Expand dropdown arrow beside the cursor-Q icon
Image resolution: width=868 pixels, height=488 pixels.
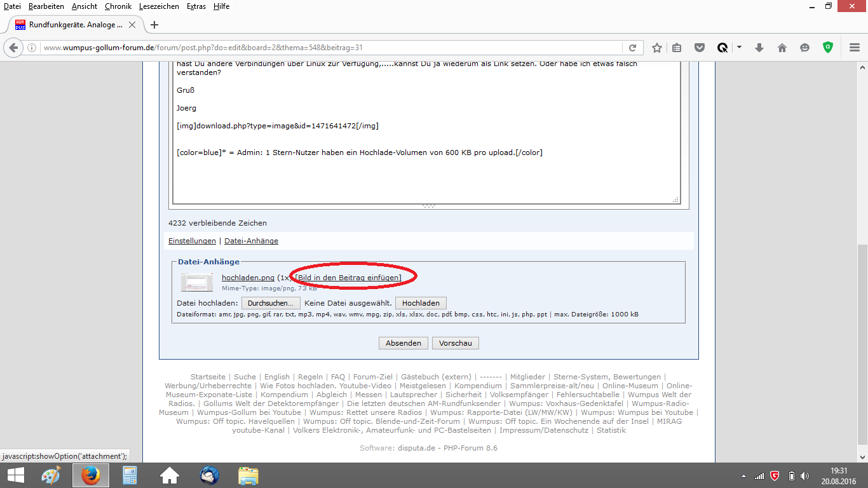739,48
